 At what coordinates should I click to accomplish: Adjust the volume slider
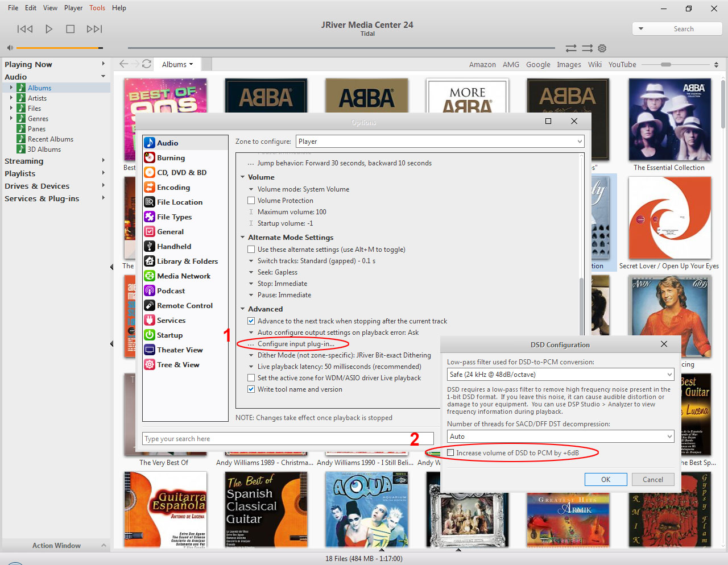click(x=60, y=48)
